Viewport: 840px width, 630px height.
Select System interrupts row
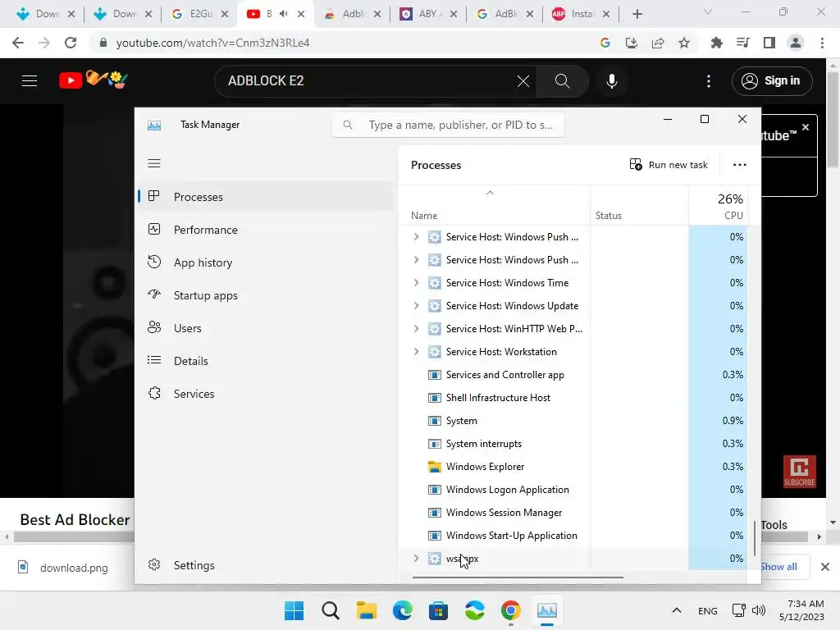click(x=573, y=444)
